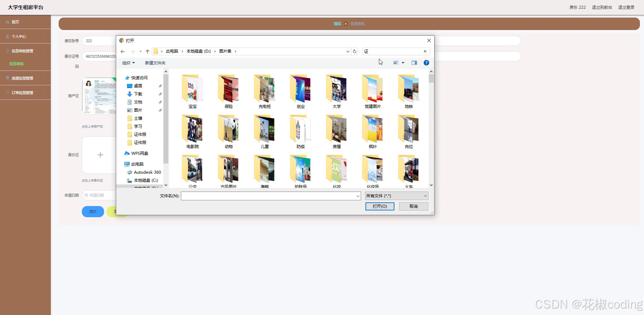Open the 房屋 folder

tap(337, 132)
